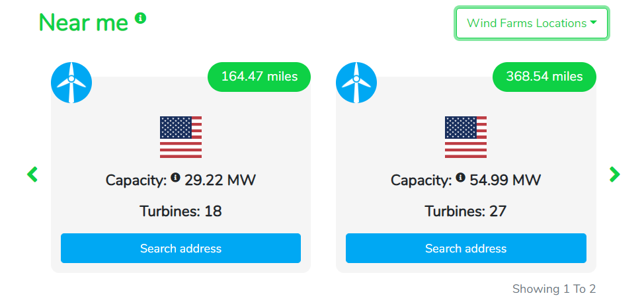
Task: Click the 368.54 miles distance badge
Action: click(544, 77)
